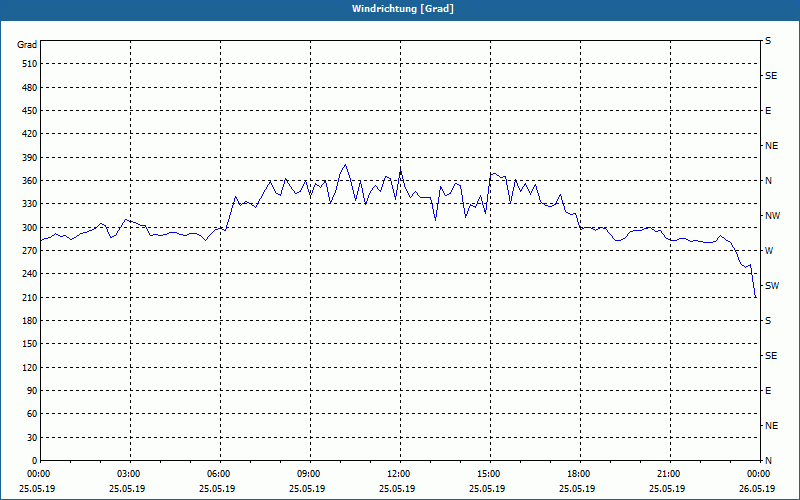Select the 120 degree axis label
The width and height of the screenshot is (800, 500).
pyautogui.click(x=30, y=367)
